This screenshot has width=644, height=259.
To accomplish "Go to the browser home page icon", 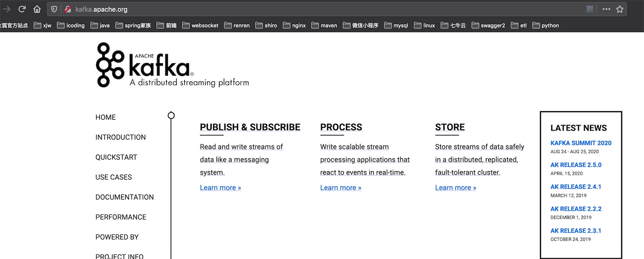I will click(37, 9).
